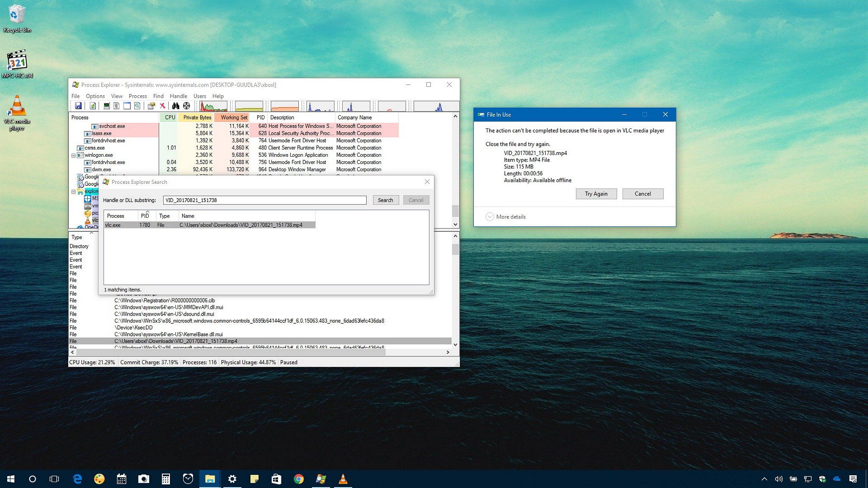The width and height of the screenshot is (868, 488).
Task: Select the dsound.dll.mui file handle row
Action: [260, 314]
